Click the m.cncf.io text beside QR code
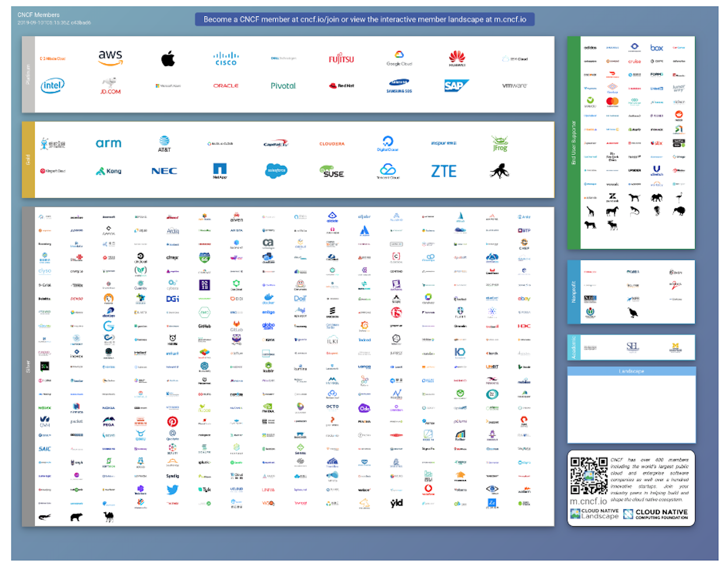This screenshot has height=568, width=728. [x=588, y=501]
